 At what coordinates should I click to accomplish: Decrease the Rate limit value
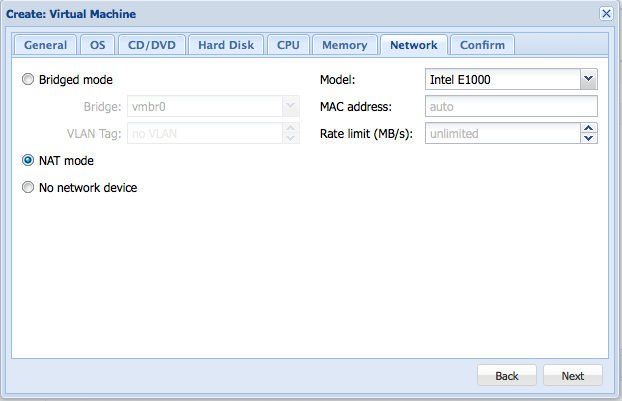pyautogui.click(x=589, y=138)
